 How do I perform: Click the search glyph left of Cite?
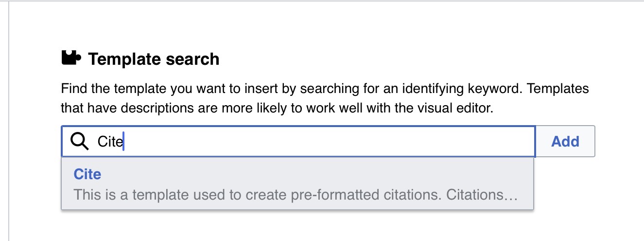(79, 141)
